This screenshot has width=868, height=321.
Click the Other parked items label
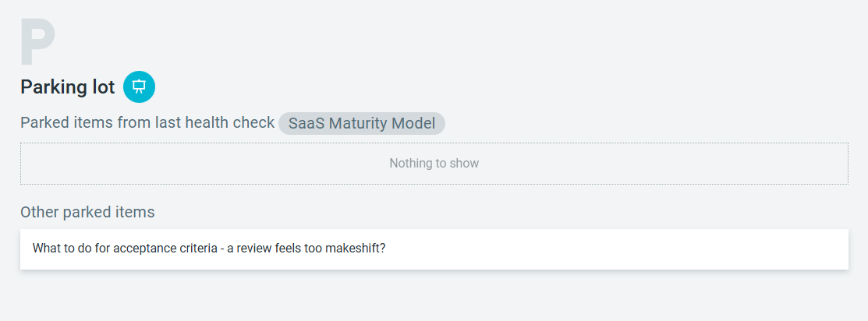[x=87, y=212]
